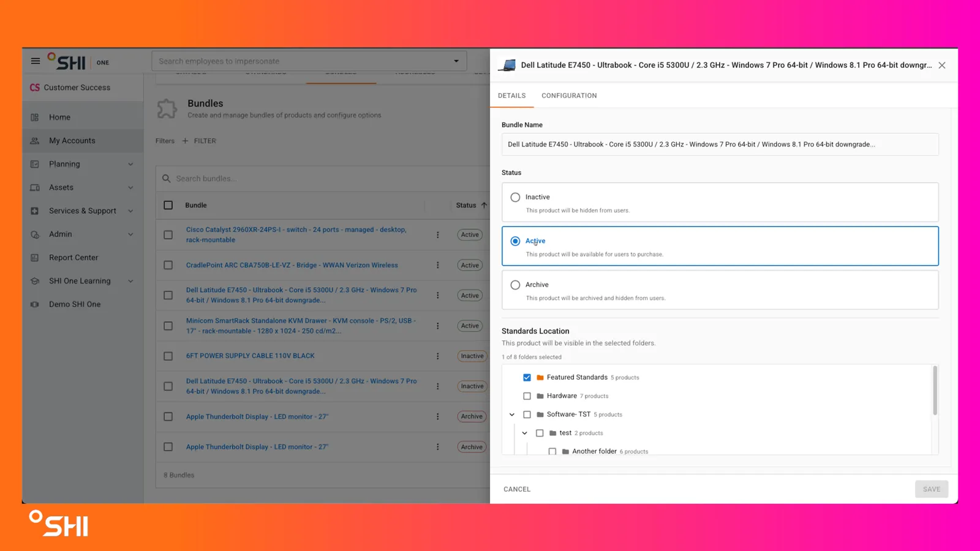Click the SHI One Learning icon
The image size is (980, 551).
tap(35, 281)
